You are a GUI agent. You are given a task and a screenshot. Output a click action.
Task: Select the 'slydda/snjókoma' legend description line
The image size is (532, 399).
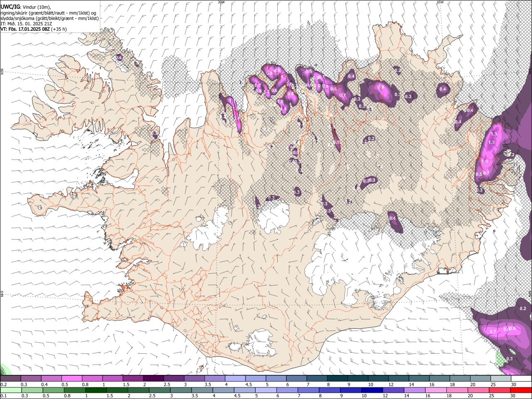tap(49, 18)
